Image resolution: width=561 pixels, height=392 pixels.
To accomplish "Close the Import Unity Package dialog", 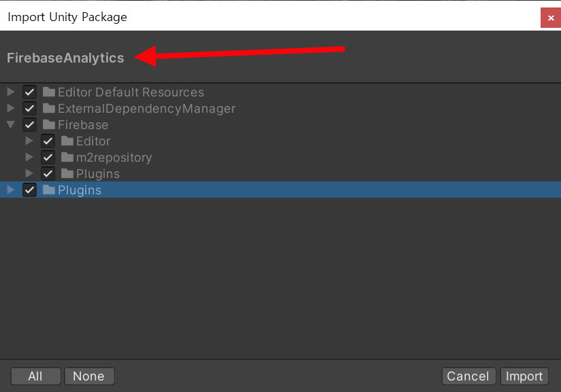I will [x=551, y=18].
